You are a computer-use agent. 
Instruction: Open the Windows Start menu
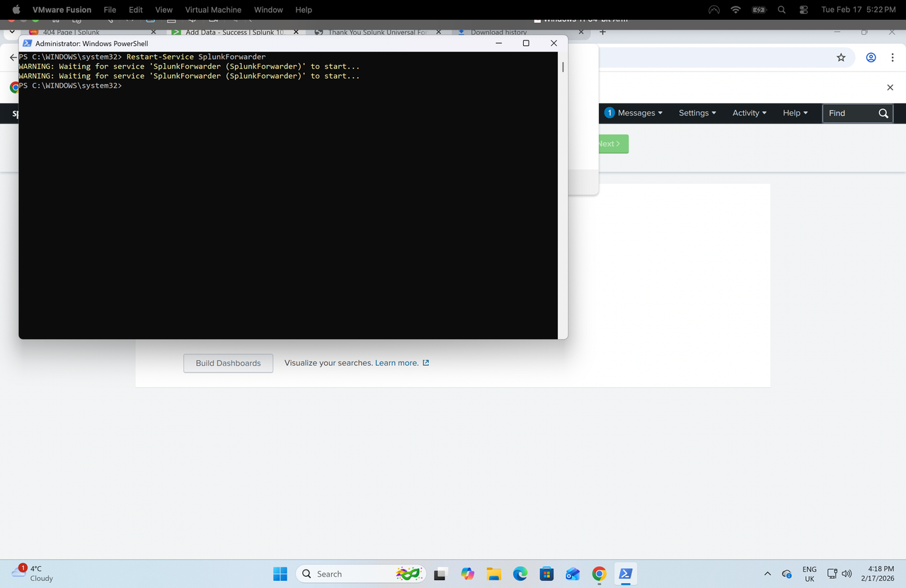280,574
